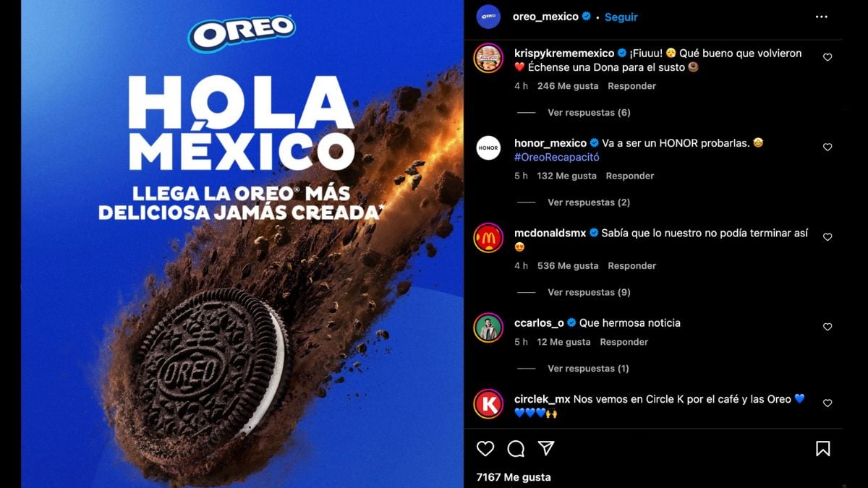Expand Ver respuestas (9) replies
Screen dimensions: 868x488
[x=589, y=292]
